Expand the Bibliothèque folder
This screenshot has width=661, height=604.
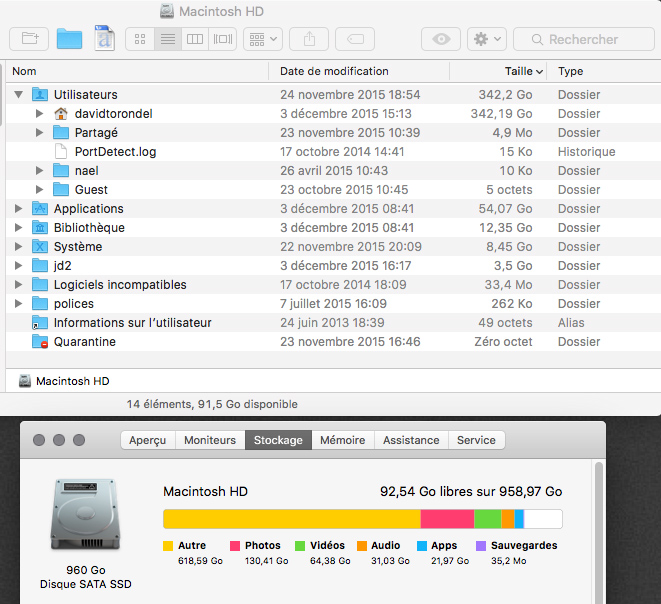pos(18,227)
